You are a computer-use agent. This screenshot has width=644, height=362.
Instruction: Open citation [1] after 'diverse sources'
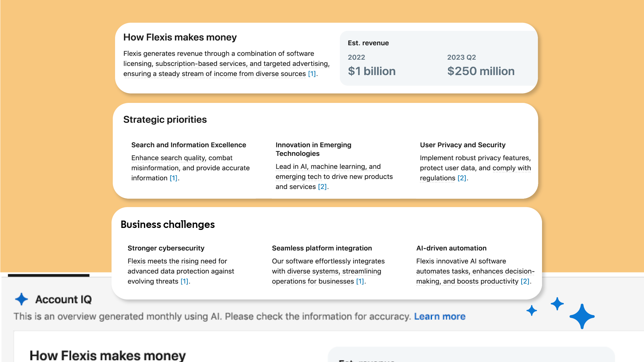(x=312, y=74)
